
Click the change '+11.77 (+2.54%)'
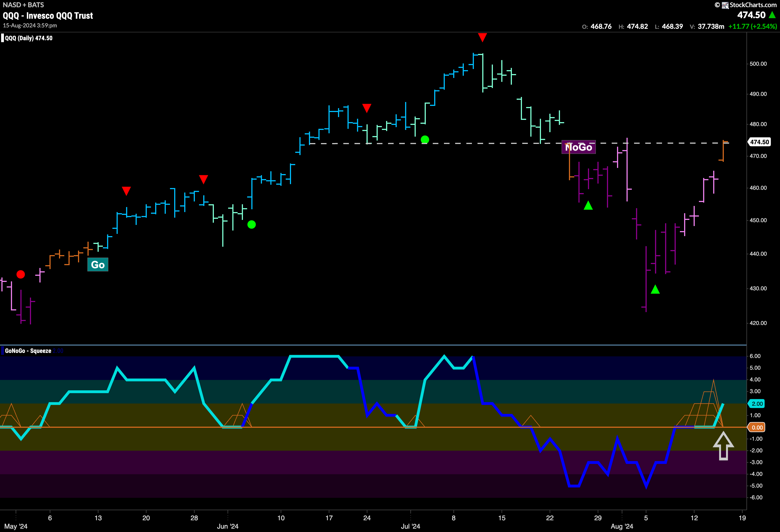753,26
